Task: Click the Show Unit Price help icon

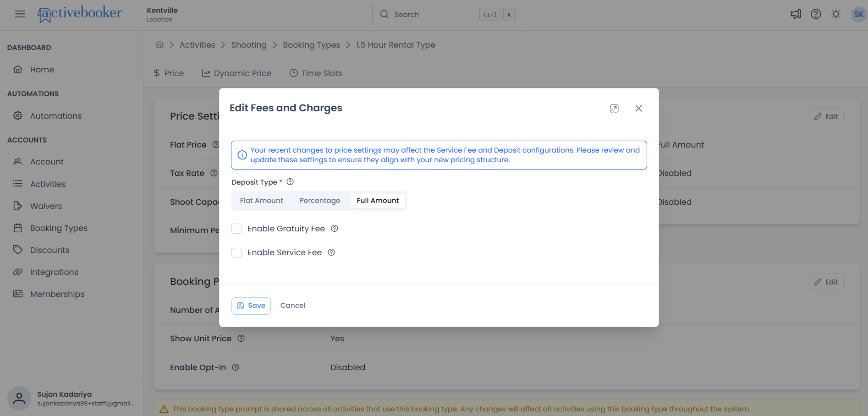Action: coord(241,339)
